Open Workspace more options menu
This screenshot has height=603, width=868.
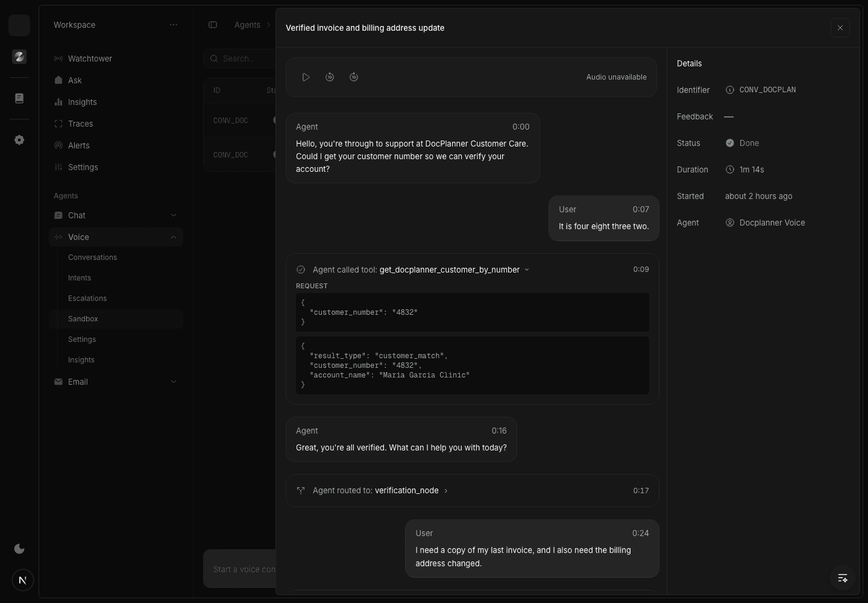pos(174,25)
